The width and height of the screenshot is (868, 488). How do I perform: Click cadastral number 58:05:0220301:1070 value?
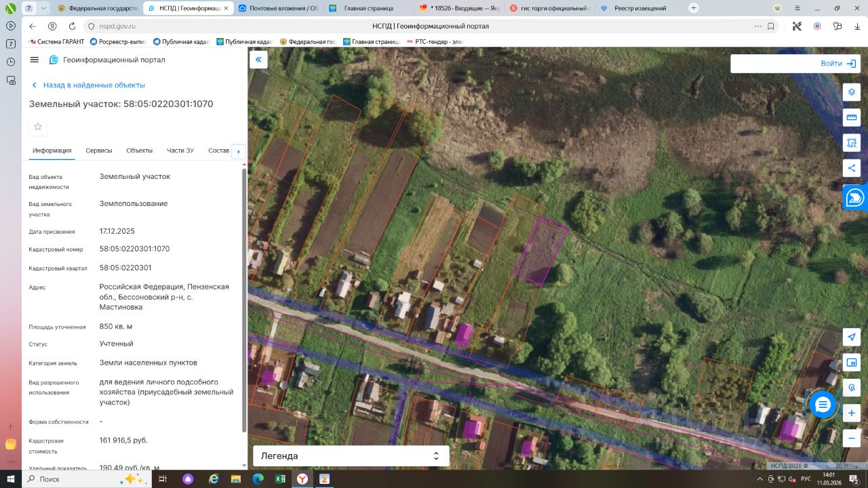[134, 249]
